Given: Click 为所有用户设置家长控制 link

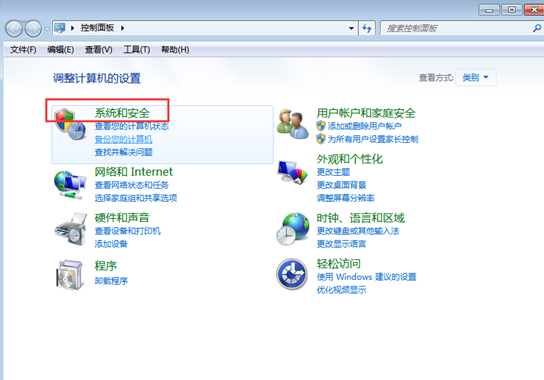Looking at the screenshot, I should coord(373,139).
